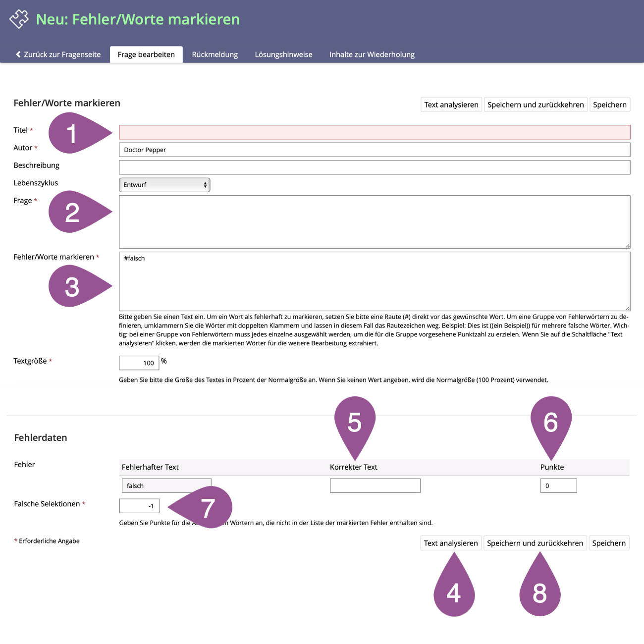This screenshot has height=644, width=644.
Task: Open the Lösungshinweise tab
Action: (x=283, y=54)
